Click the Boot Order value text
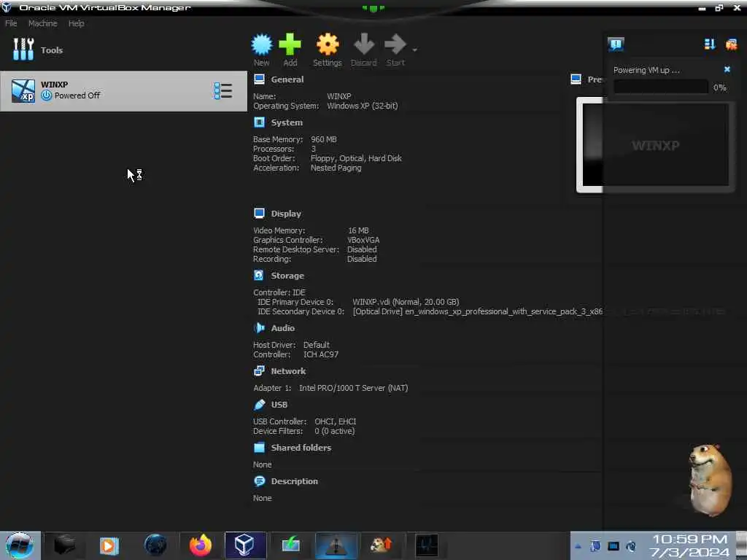Screen dimensions: 747x560 (356, 158)
